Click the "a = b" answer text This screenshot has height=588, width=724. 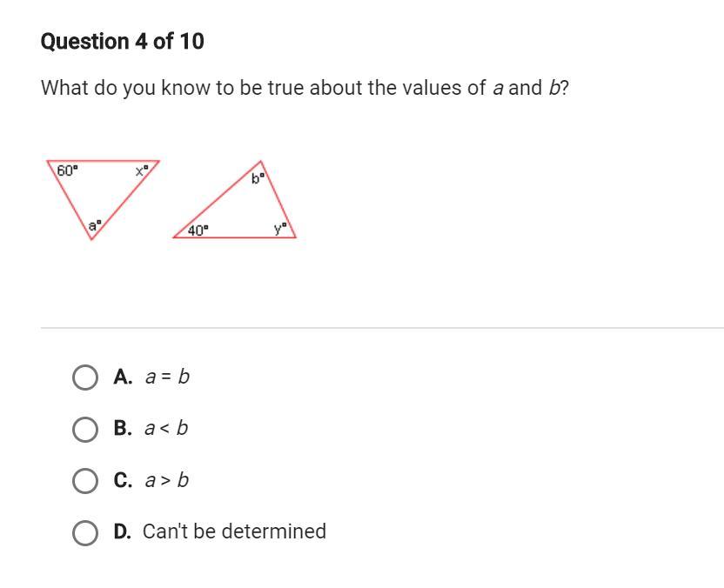click(x=167, y=377)
